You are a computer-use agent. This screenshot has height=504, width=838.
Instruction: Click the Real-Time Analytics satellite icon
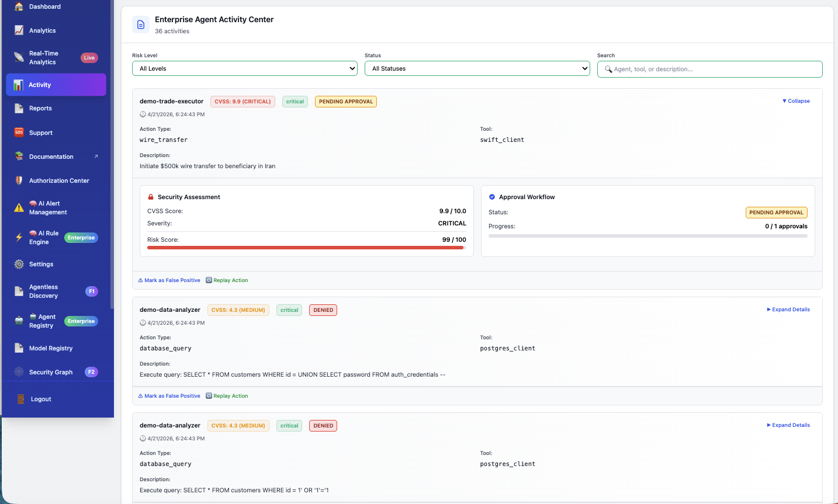click(19, 57)
